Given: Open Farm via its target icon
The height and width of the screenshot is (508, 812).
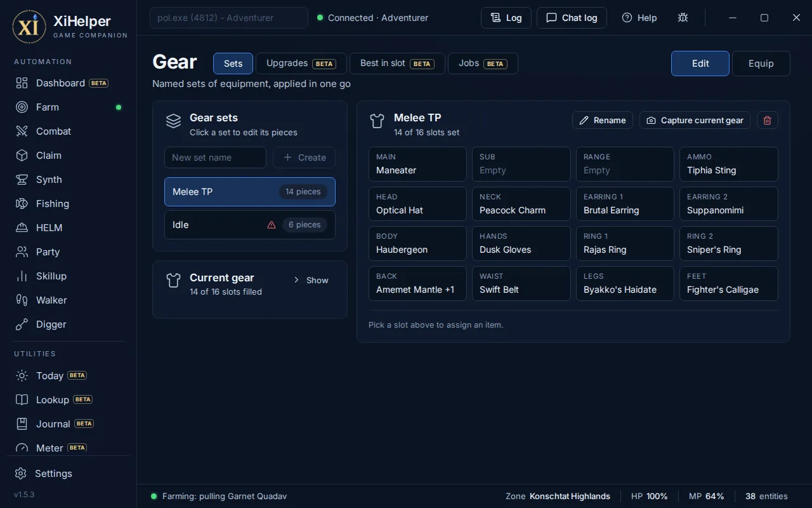Looking at the screenshot, I should pos(22,107).
